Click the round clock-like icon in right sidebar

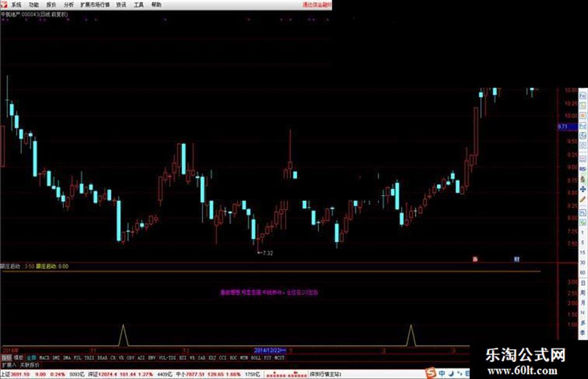[583, 146]
